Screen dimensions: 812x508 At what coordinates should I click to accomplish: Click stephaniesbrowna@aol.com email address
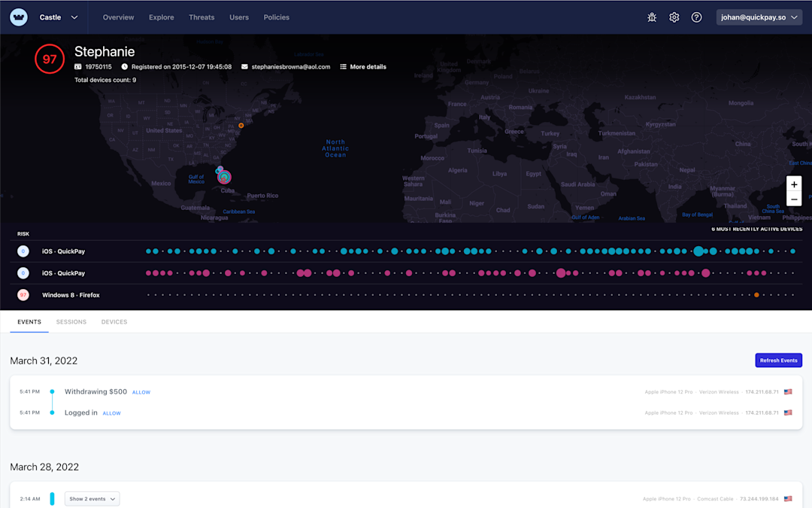click(x=290, y=67)
